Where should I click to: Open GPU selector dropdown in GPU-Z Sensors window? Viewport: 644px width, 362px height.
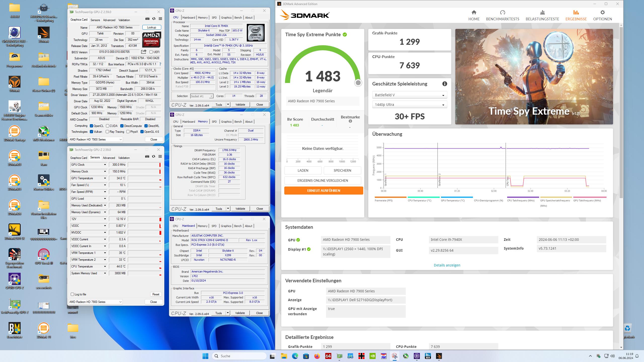pyautogui.click(x=96, y=302)
